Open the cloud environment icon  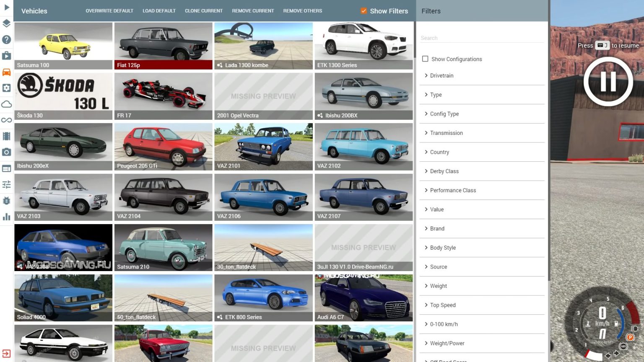(x=7, y=104)
